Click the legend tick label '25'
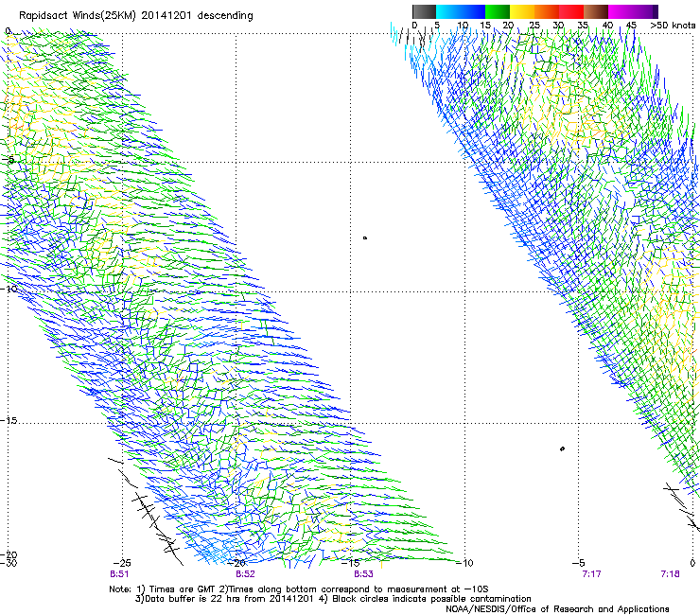The height and width of the screenshot is (615, 700). 534,26
